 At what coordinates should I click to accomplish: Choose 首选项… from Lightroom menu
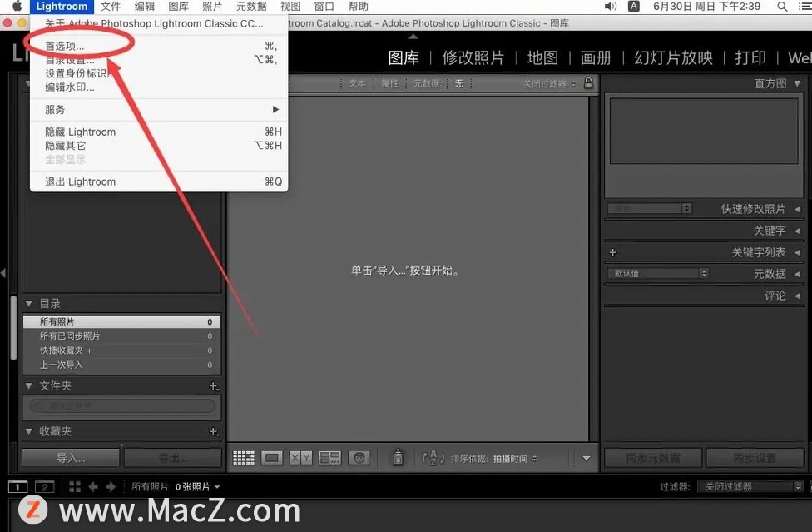coord(159,46)
